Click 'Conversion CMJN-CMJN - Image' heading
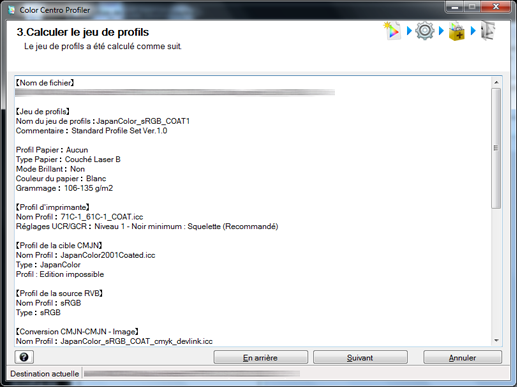The width and height of the screenshot is (517, 387). (x=77, y=332)
